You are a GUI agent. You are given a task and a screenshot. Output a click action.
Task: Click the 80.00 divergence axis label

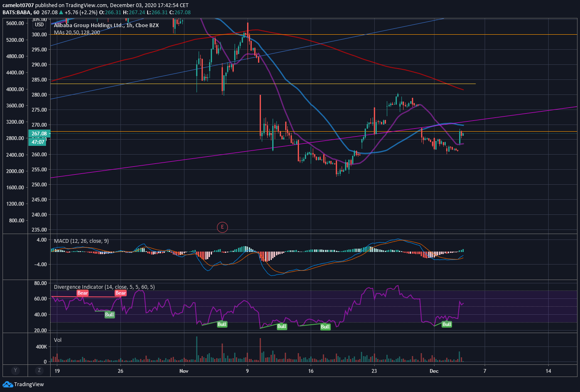coord(41,283)
